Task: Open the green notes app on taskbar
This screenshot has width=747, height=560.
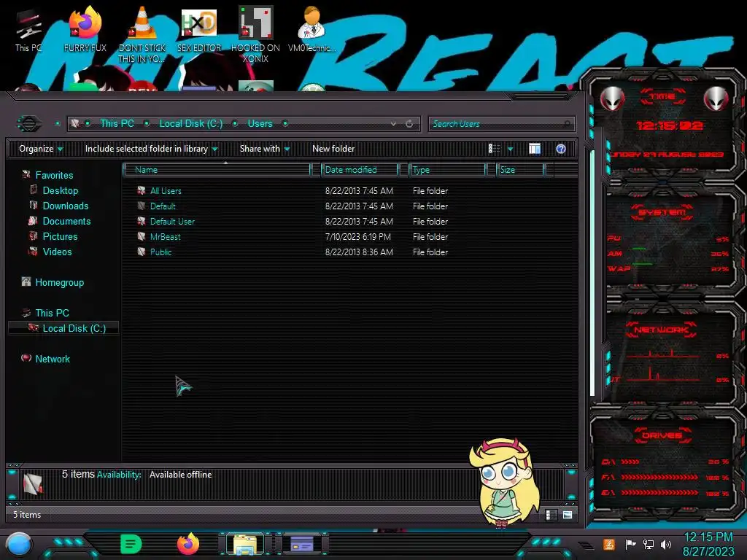Action: [x=131, y=544]
